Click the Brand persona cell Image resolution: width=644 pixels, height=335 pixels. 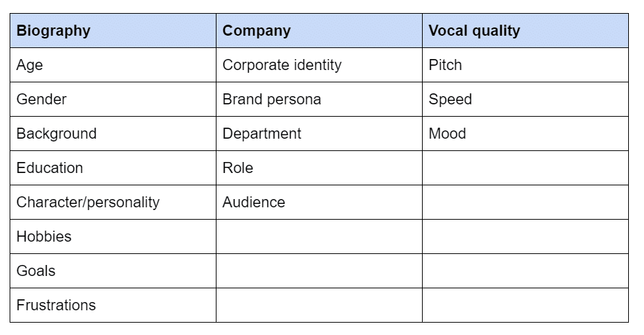tap(319, 100)
